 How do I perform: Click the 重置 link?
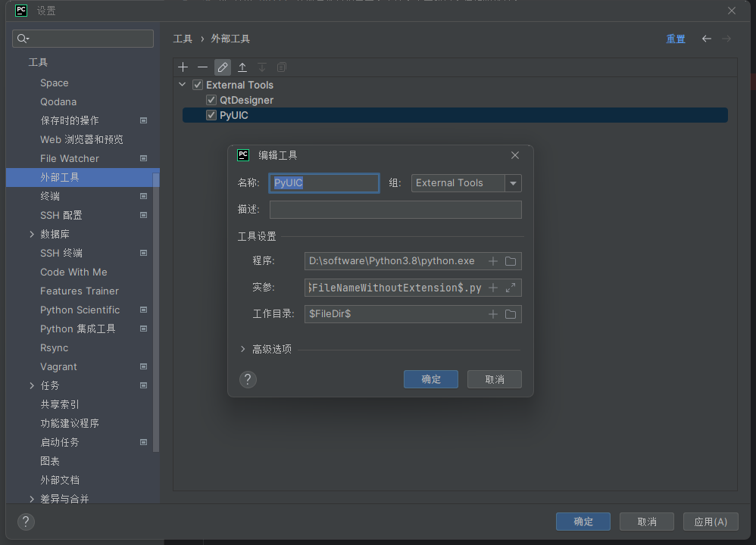coord(676,39)
